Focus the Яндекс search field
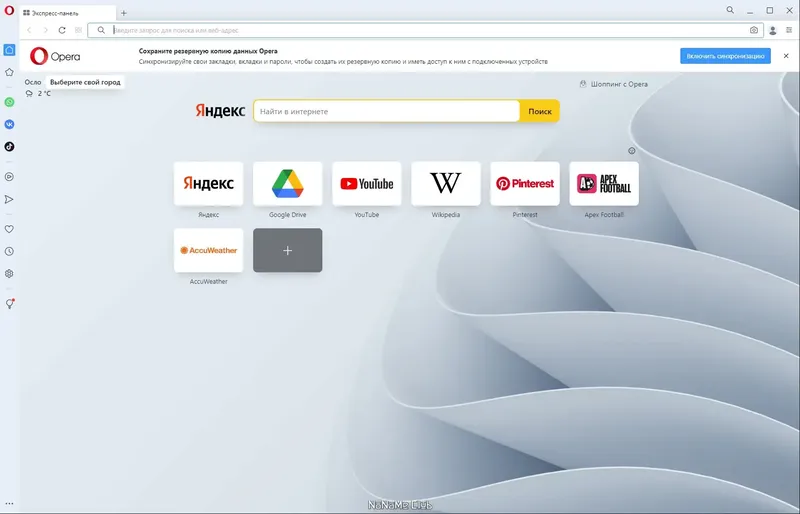Viewport: 800px width, 514px height. pos(386,111)
